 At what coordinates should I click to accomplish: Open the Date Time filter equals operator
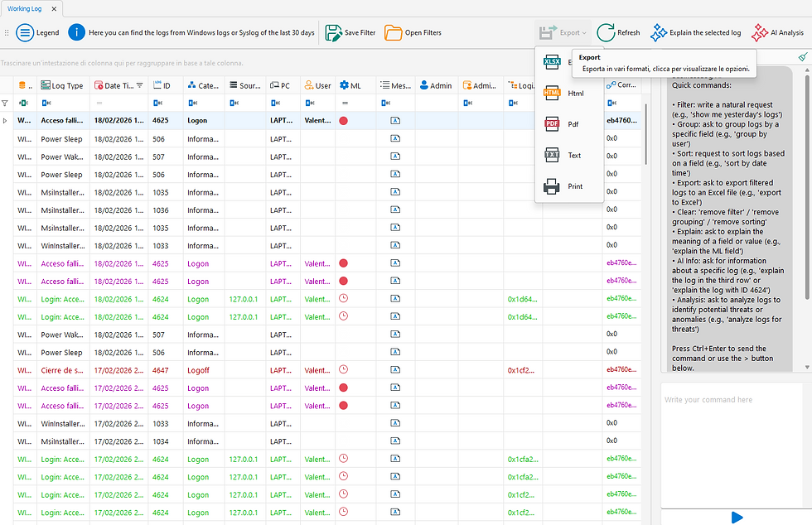[99, 103]
